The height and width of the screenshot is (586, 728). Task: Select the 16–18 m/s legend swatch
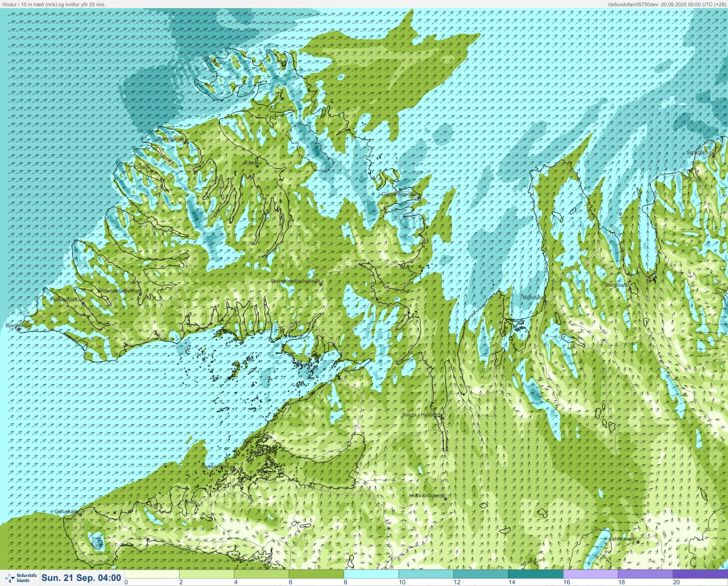click(590, 574)
